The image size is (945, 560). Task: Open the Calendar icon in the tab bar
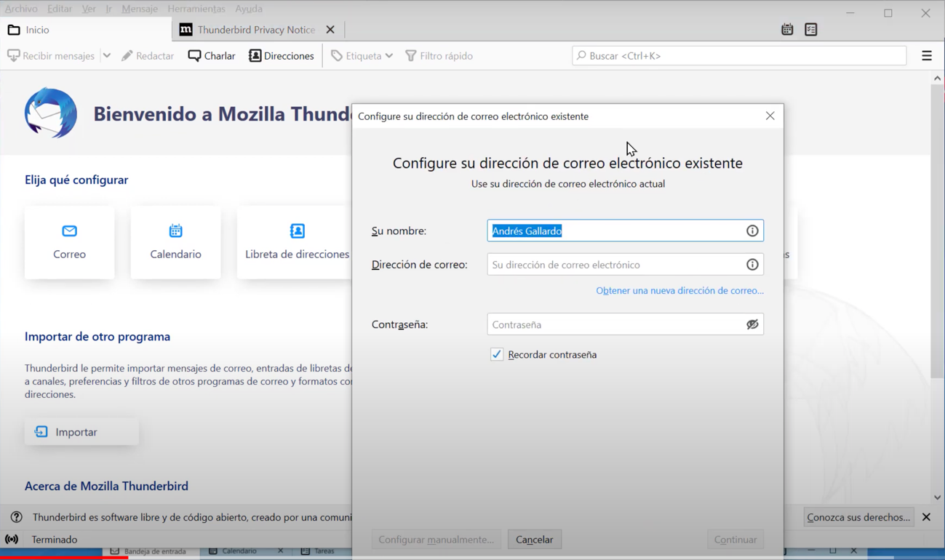click(x=787, y=30)
